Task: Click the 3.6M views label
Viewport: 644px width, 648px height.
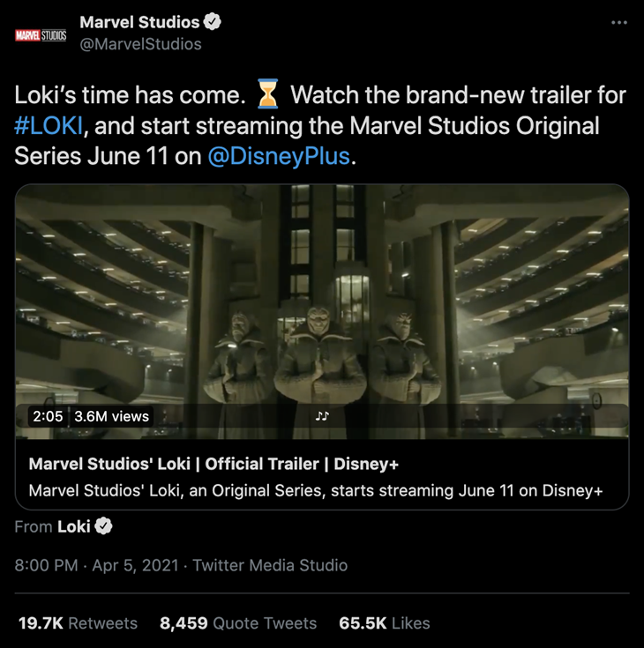Action: pyautogui.click(x=112, y=416)
